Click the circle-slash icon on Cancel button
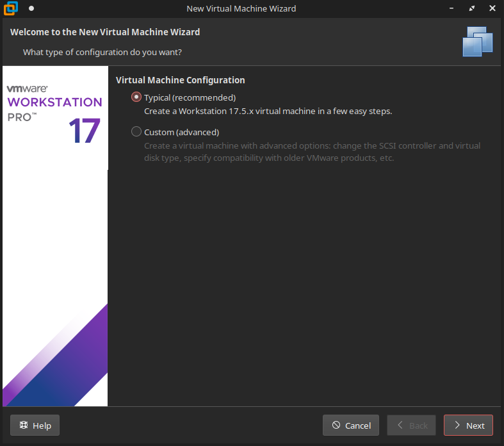This screenshot has height=446, width=504. tap(336, 425)
